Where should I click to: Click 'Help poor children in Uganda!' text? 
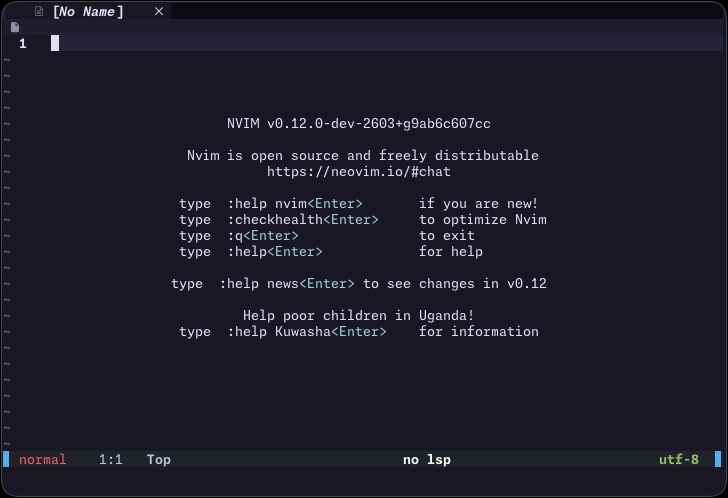(x=358, y=316)
